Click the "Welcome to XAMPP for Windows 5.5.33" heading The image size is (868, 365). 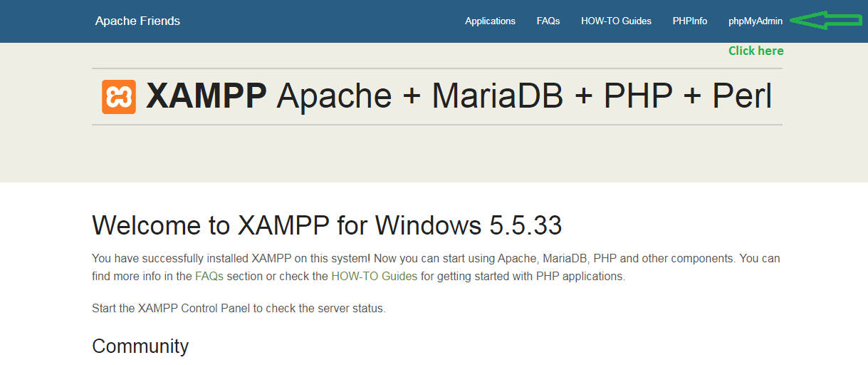(x=327, y=225)
